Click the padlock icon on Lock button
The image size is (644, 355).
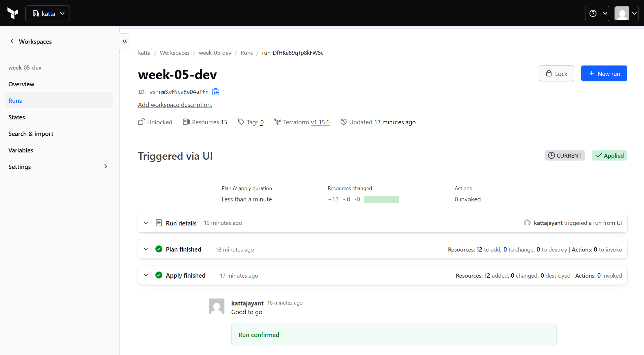[x=549, y=73]
